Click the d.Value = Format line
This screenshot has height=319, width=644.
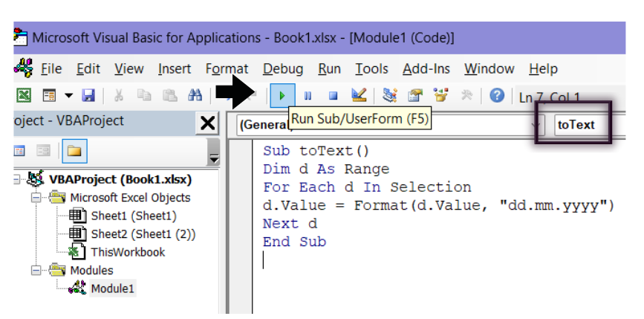coord(439,205)
